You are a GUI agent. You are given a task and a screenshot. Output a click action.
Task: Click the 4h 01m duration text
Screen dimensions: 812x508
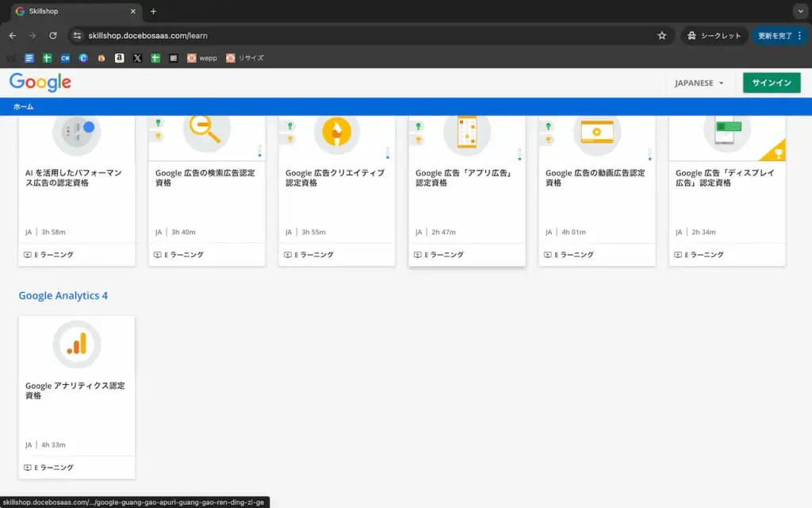point(573,233)
